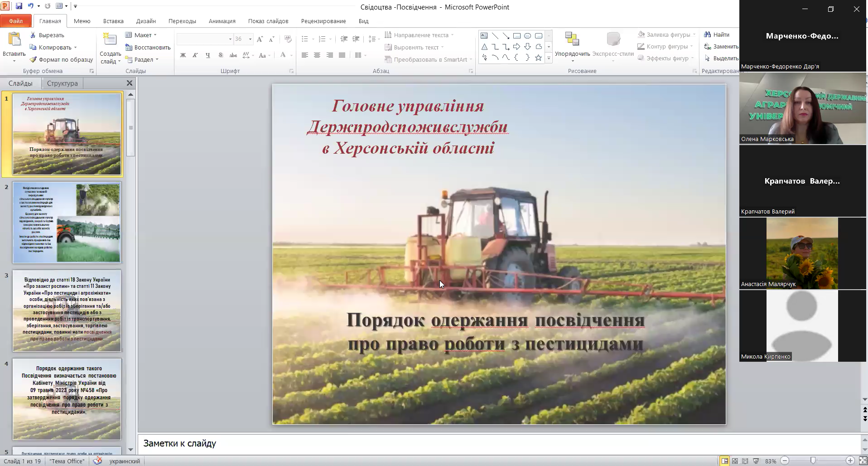
Task: Toggle bold formatting with Ж
Action: [x=183, y=55]
